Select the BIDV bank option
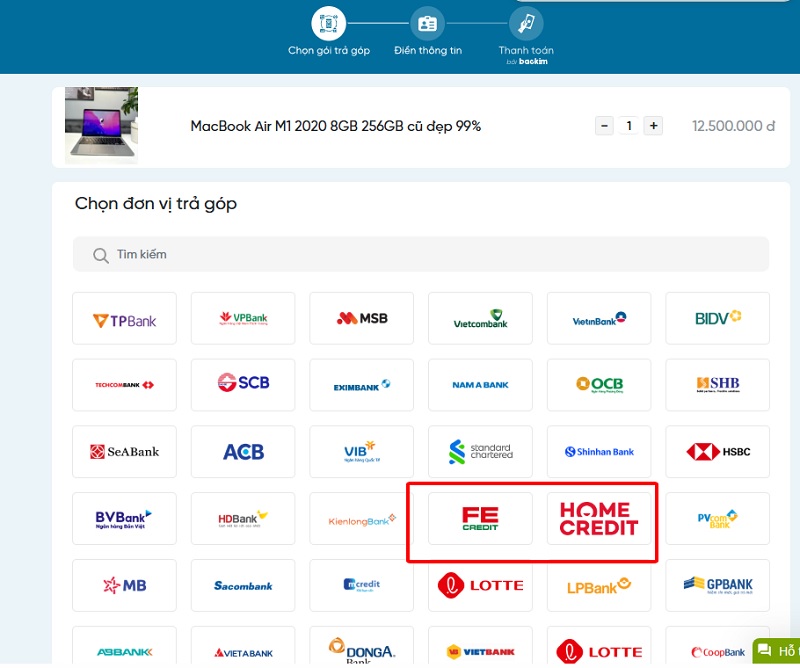 coord(717,319)
